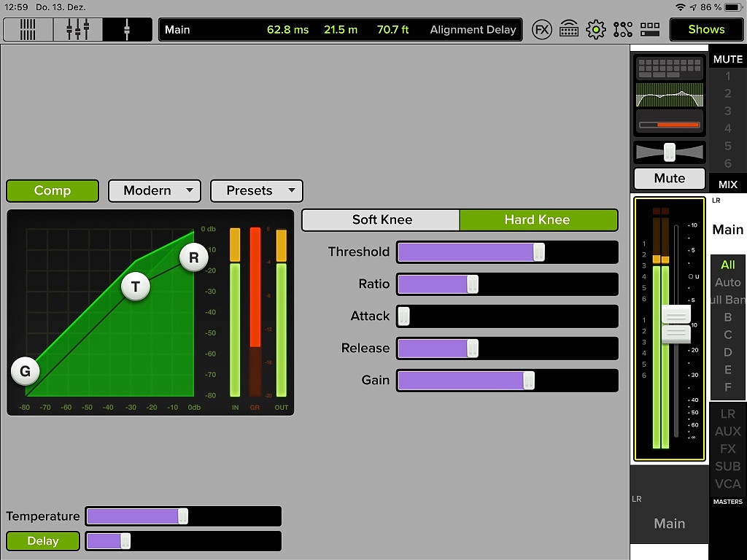Click the Threshold slider handle
This screenshot has height=560, width=747.
tap(538, 252)
